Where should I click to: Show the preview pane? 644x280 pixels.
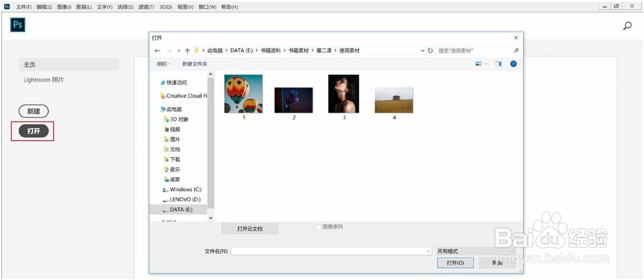pyautogui.click(x=498, y=64)
